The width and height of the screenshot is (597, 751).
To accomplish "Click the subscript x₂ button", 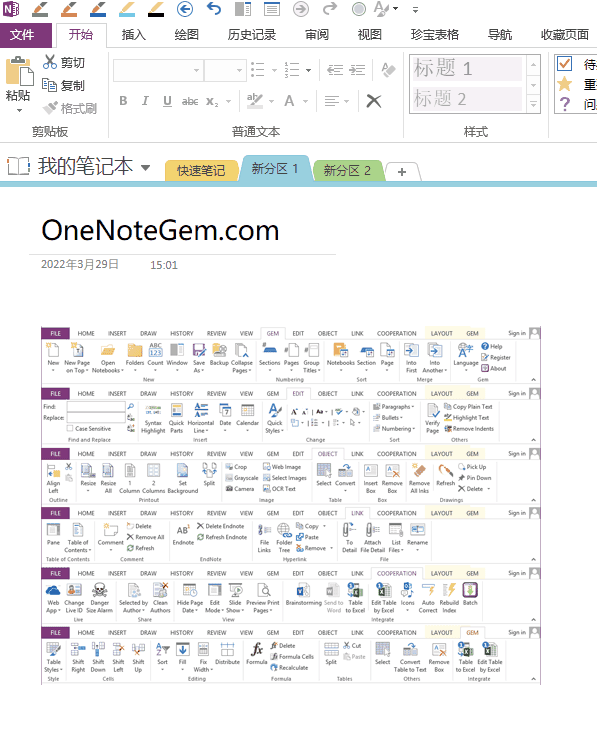I will click(x=212, y=101).
